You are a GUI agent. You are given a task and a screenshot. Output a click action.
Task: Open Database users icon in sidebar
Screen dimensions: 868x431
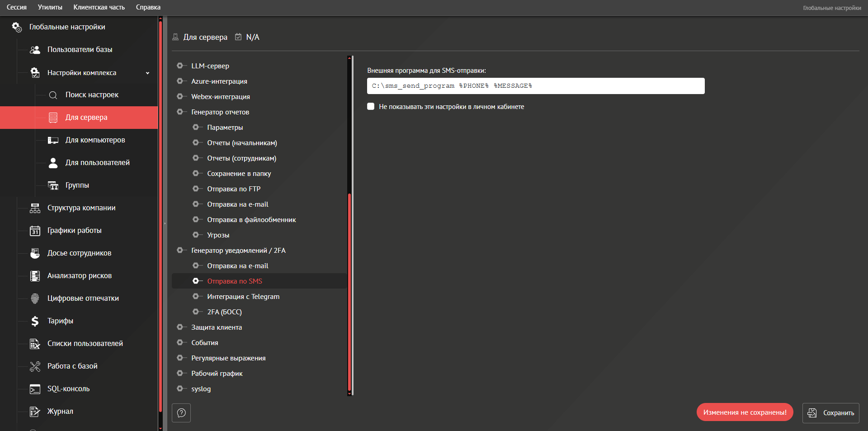35,50
